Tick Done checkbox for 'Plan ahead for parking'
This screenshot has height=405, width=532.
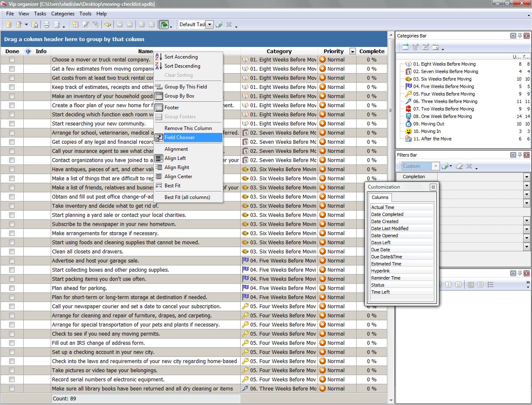(12, 288)
